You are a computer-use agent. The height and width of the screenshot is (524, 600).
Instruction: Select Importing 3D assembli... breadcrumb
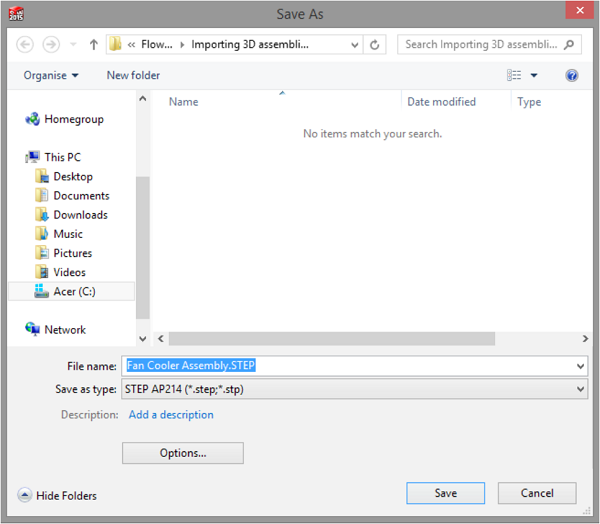point(250,44)
